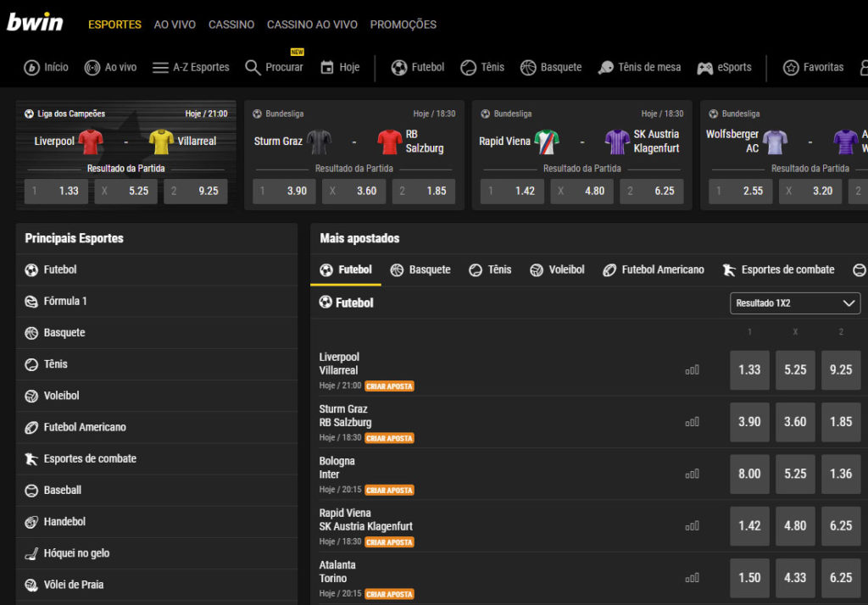Click Bundesliga label on Sturm Graz card
Viewport: 868px width, 605px height.
pyautogui.click(x=285, y=114)
